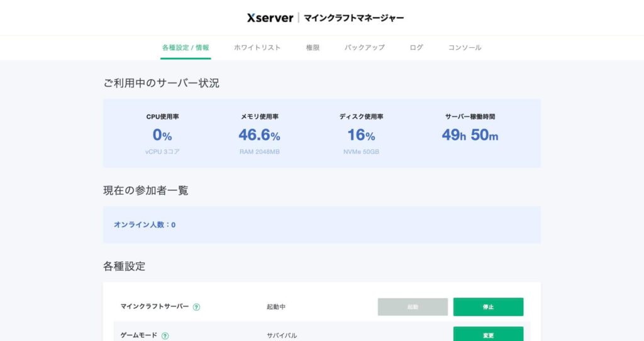Click the CPU使用率 0% value
This screenshot has width=644, height=341.
(x=162, y=134)
